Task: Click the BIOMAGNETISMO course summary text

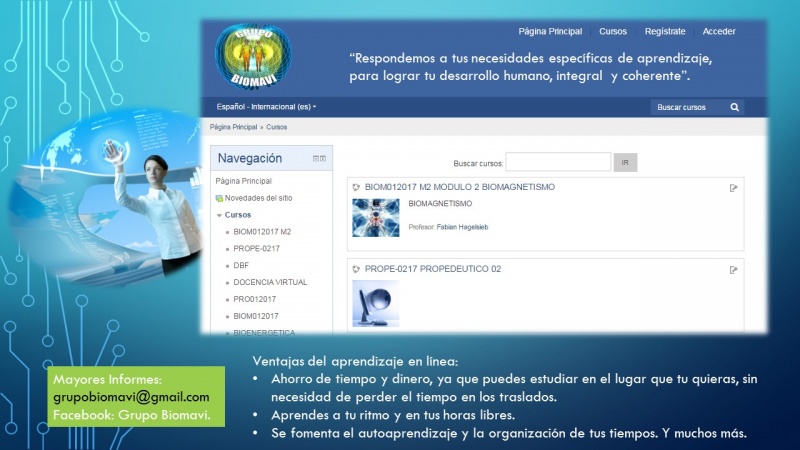Action: [x=440, y=204]
